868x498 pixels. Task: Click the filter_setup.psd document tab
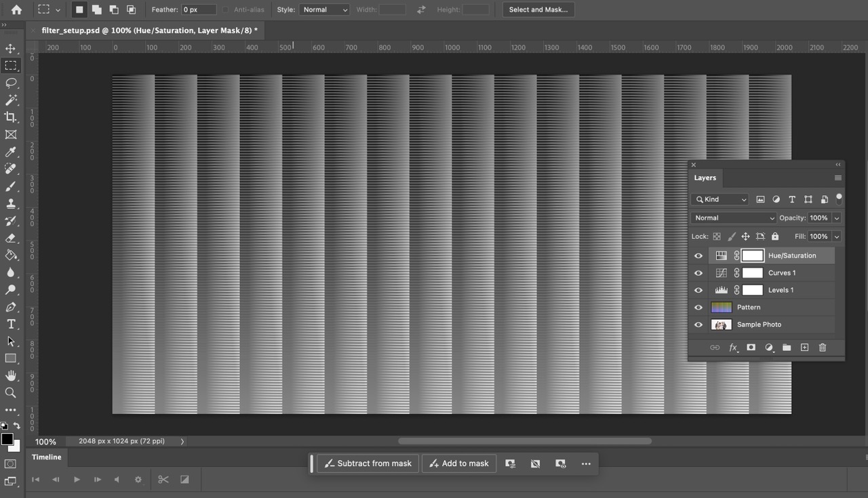(149, 30)
